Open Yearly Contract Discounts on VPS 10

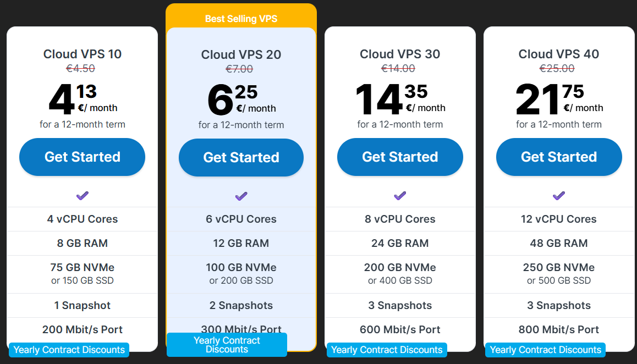point(69,350)
